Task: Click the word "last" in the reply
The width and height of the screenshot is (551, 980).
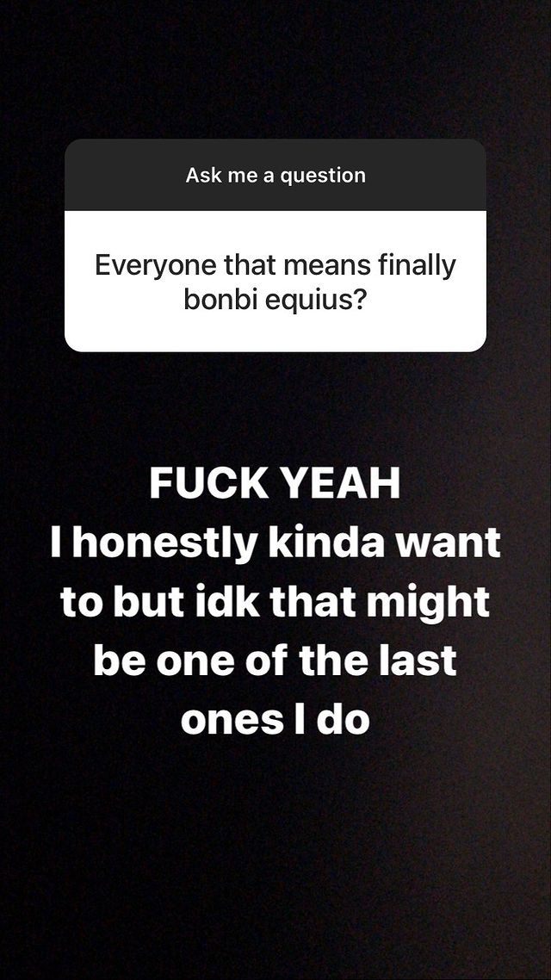Action: tap(422, 661)
